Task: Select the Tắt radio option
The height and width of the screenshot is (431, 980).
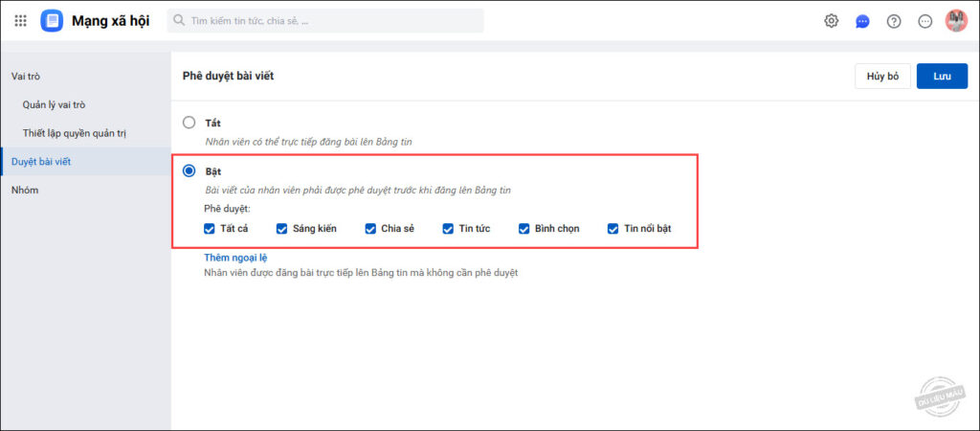Action: coord(189,123)
